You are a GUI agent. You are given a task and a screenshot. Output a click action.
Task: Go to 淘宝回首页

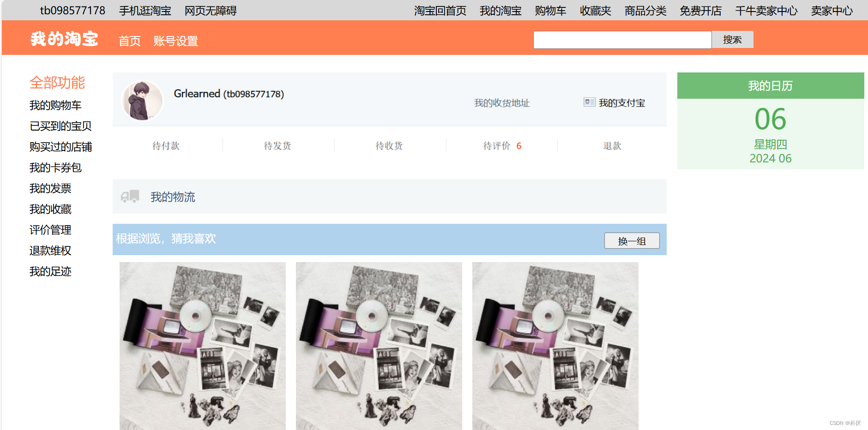pos(440,11)
